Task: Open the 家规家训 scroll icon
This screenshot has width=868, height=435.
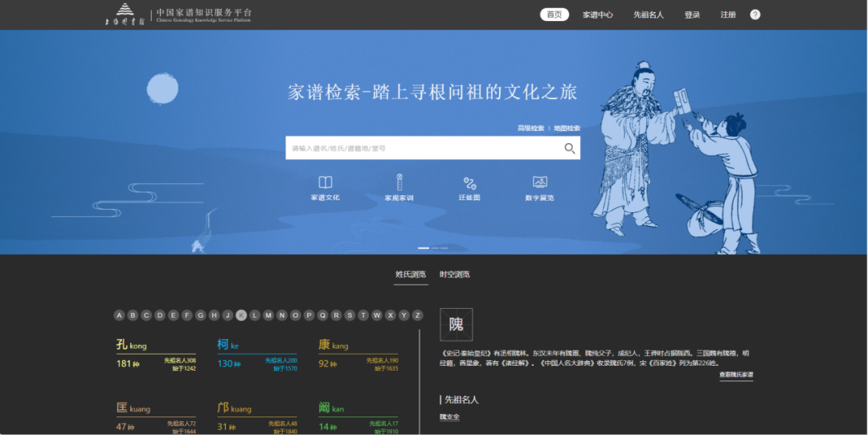Action: click(398, 183)
